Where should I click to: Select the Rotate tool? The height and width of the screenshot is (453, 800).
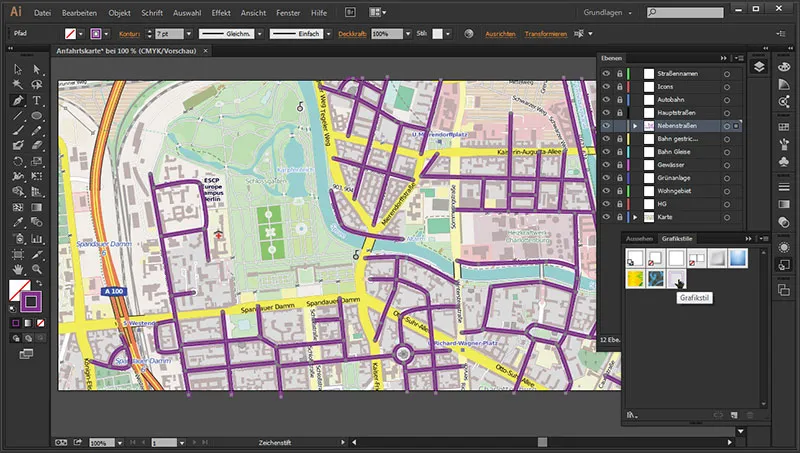18,161
